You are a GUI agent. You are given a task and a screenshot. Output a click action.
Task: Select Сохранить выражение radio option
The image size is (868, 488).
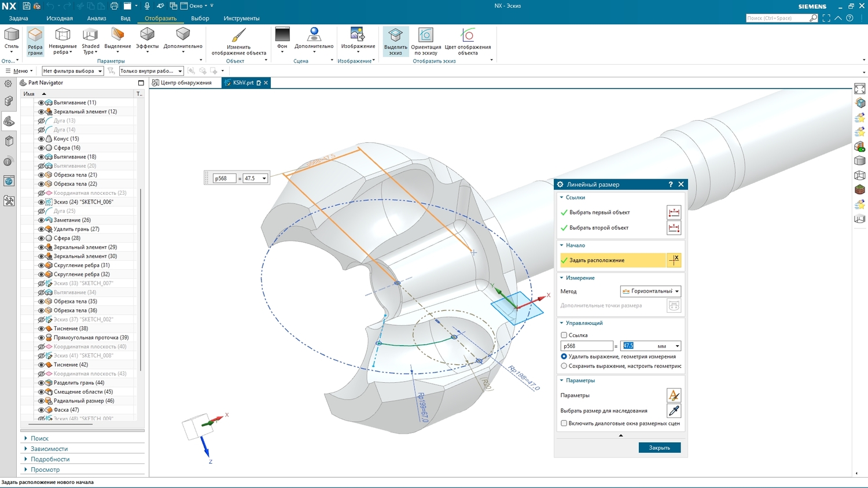pyautogui.click(x=564, y=366)
